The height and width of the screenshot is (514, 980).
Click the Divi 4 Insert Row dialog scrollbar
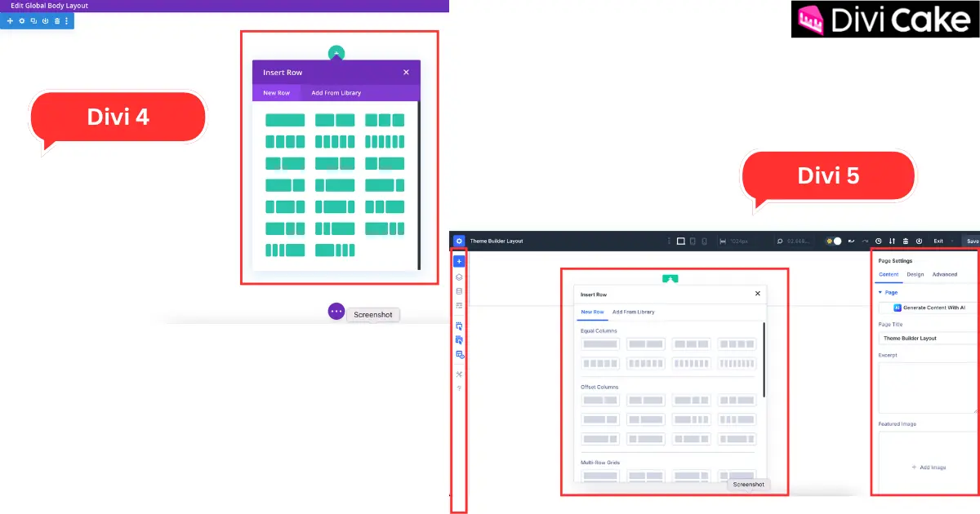[x=419, y=185]
